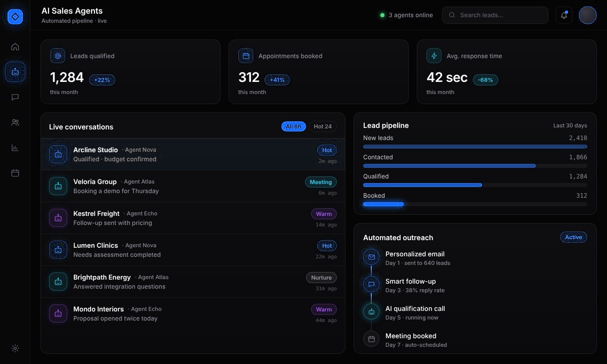607x364 pixels.
Task: Click 'Proposal opened twice today' message
Action: [x=115, y=318]
